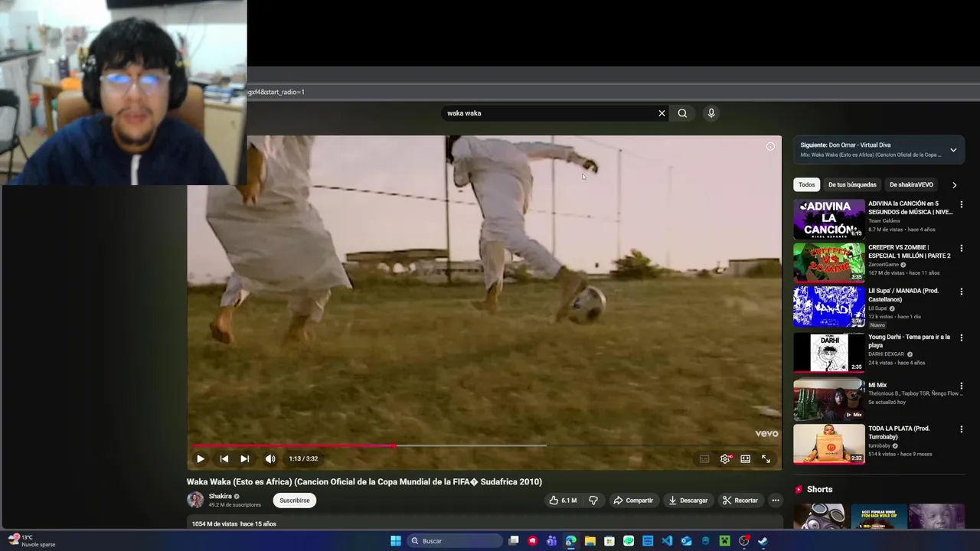Subscribe with the Suscribirse button

coord(295,500)
